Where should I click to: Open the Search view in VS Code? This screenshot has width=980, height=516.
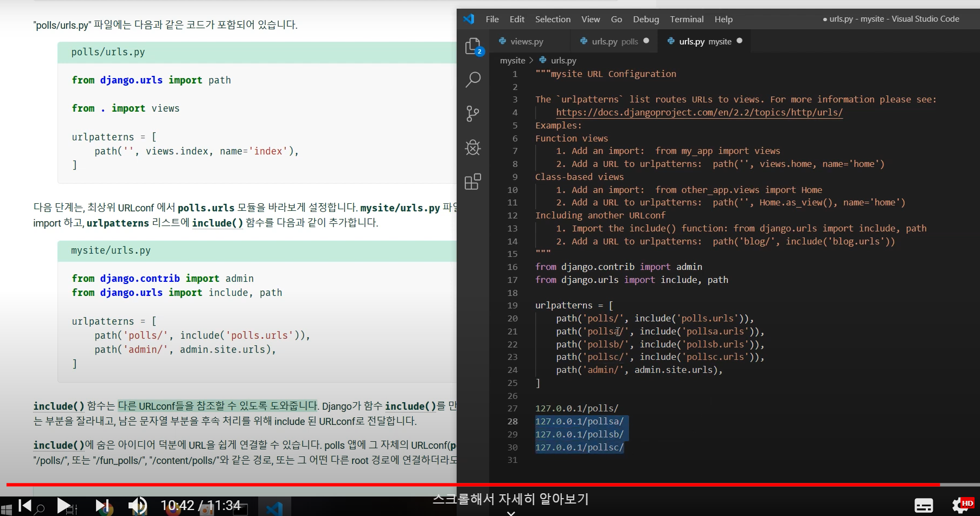click(473, 80)
